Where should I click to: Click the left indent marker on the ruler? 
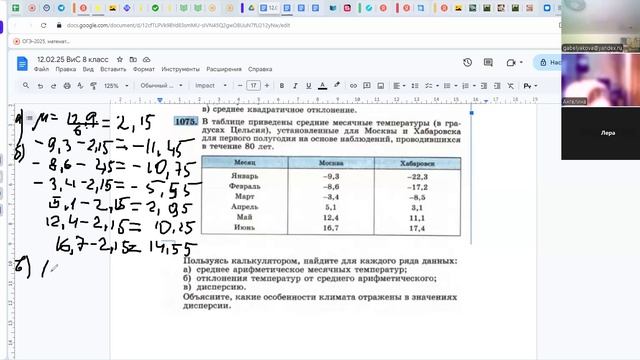(x=160, y=100)
